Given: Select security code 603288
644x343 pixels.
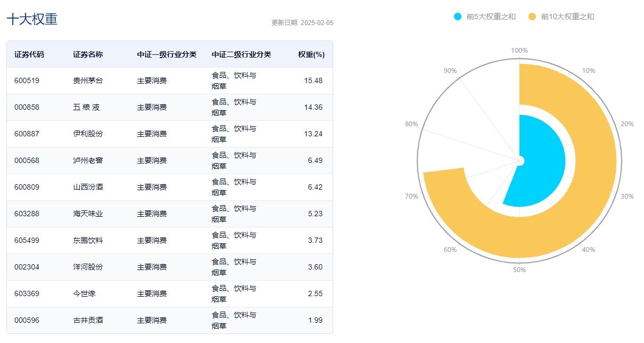Looking at the screenshot, I should (x=27, y=214).
